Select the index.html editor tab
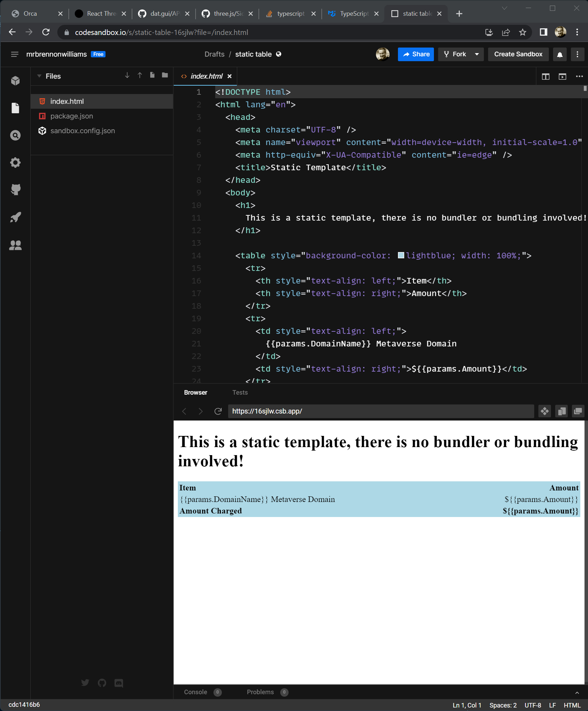Image resolution: width=588 pixels, height=711 pixels. 206,76
